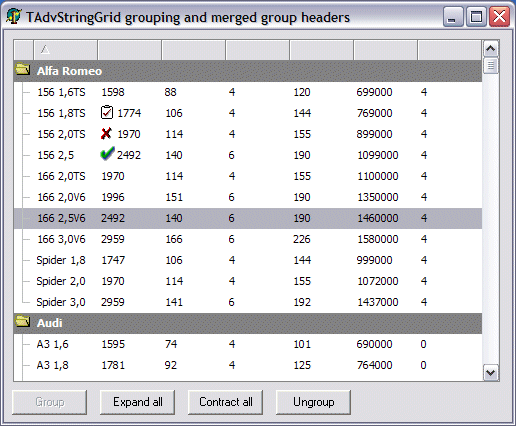The height and width of the screenshot is (426, 516).
Task: Click the 141 cell in Spider 3,0 row
Action: pyautogui.click(x=174, y=302)
